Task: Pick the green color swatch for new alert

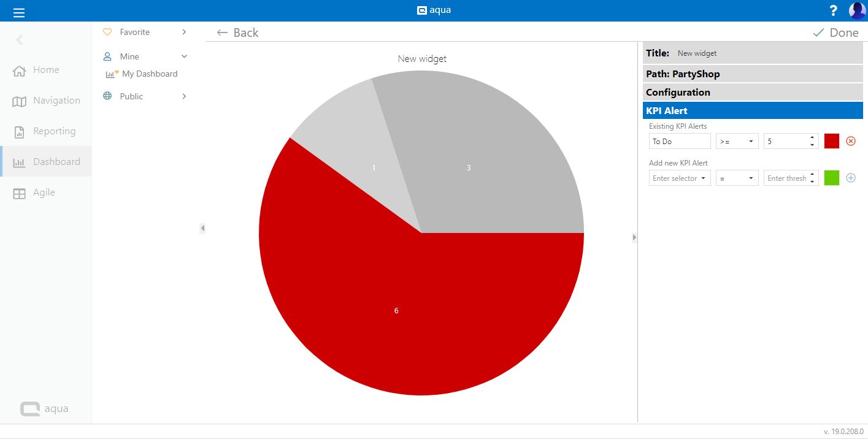Action: [831, 178]
